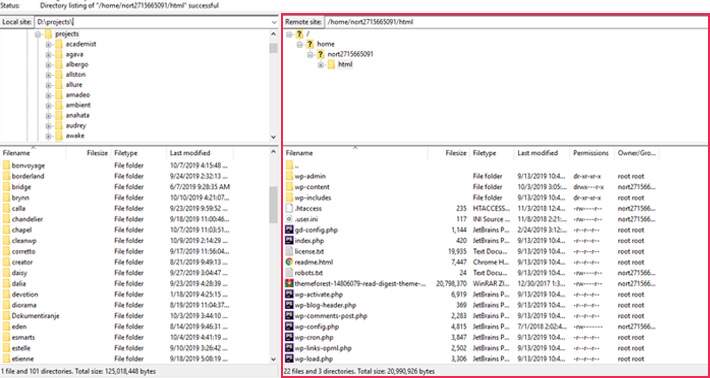
Task: Click the local file list scrollbar thumb
Action: point(273,205)
